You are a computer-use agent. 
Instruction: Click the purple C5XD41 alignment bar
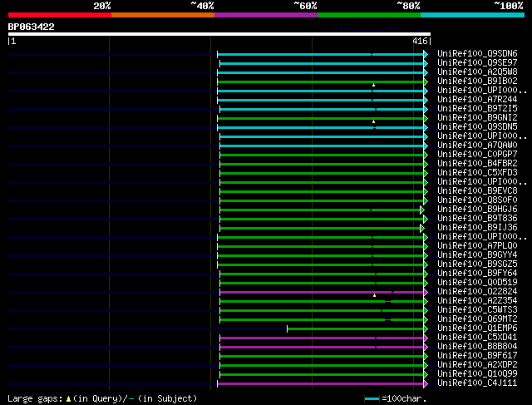tap(322, 338)
